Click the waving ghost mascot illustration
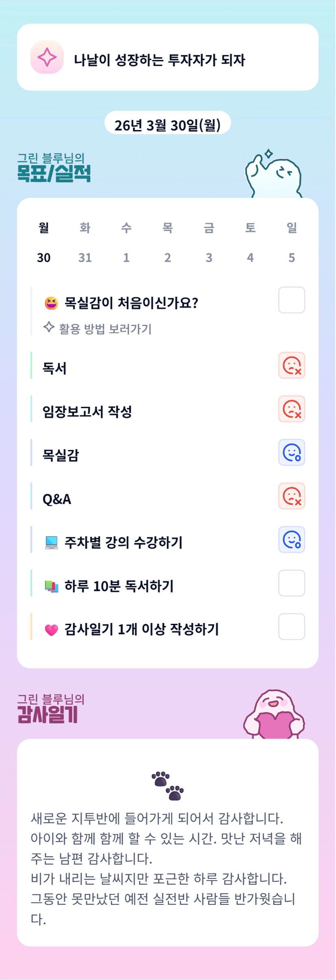Image resolution: width=336 pixels, height=980 pixels. [273, 175]
